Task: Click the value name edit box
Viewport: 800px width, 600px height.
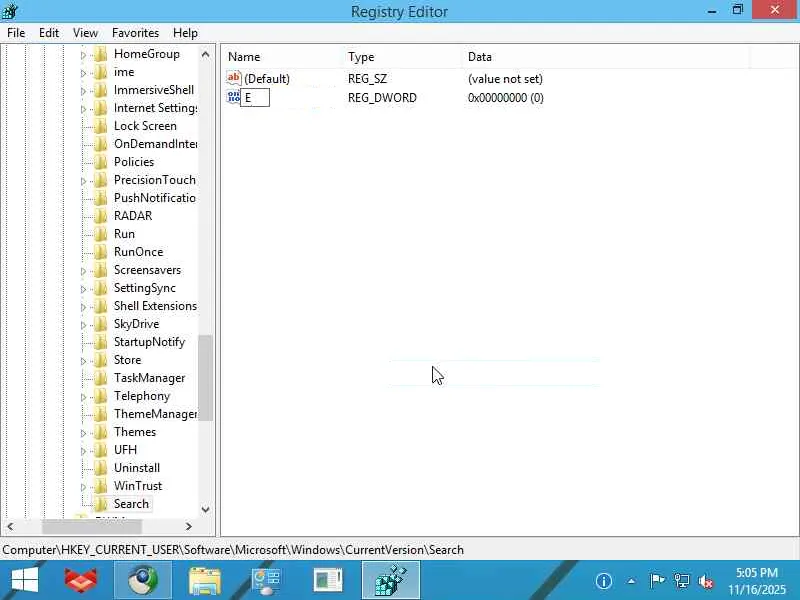Action: pyautogui.click(x=255, y=97)
